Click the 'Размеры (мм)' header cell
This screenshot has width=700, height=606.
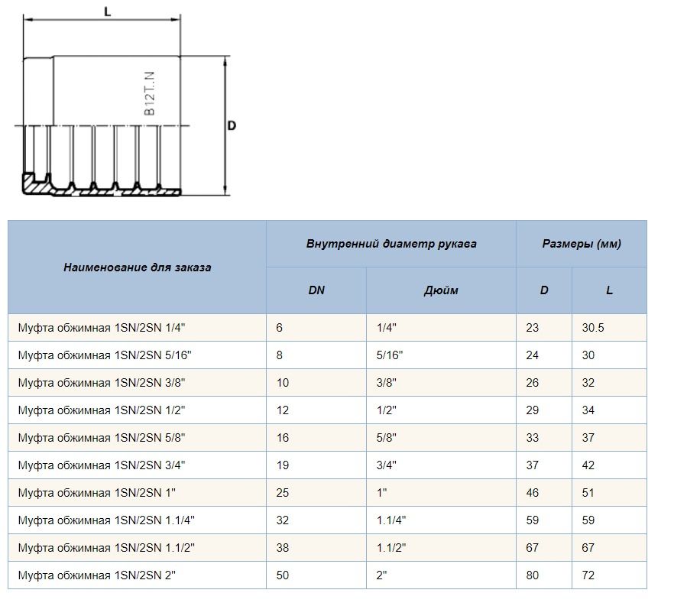(582, 244)
